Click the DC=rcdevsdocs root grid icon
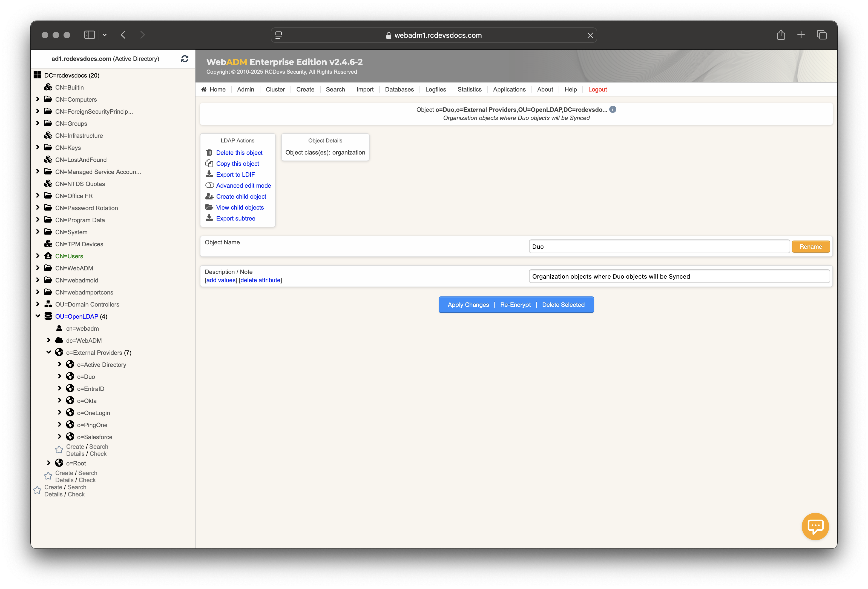The image size is (868, 589). [x=37, y=75]
